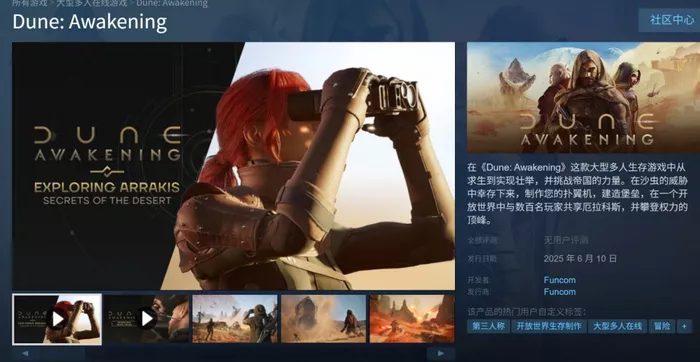Select the binoculars desert screenshot thumbnail
Image resolution: width=700 pixels, height=362 pixels.
point(234,319)
